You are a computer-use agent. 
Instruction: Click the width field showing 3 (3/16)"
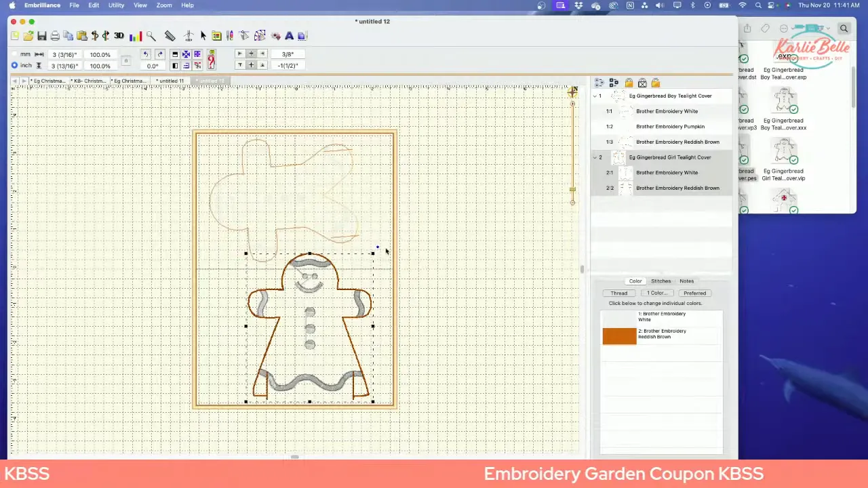[65, 54]
